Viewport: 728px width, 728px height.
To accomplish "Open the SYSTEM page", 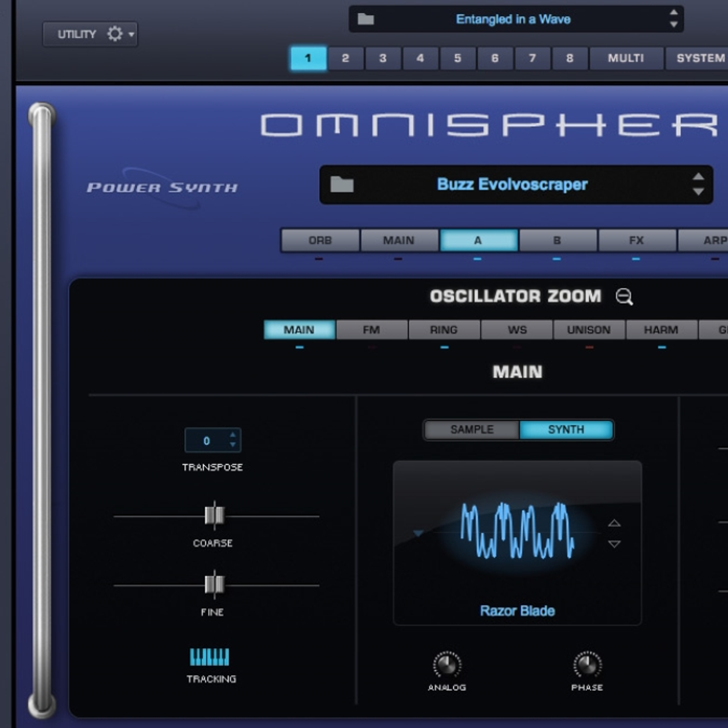I will [x=697, y=58].
